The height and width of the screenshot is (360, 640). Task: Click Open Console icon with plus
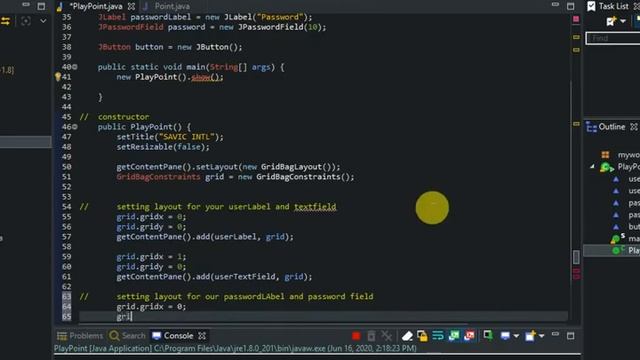530,336
